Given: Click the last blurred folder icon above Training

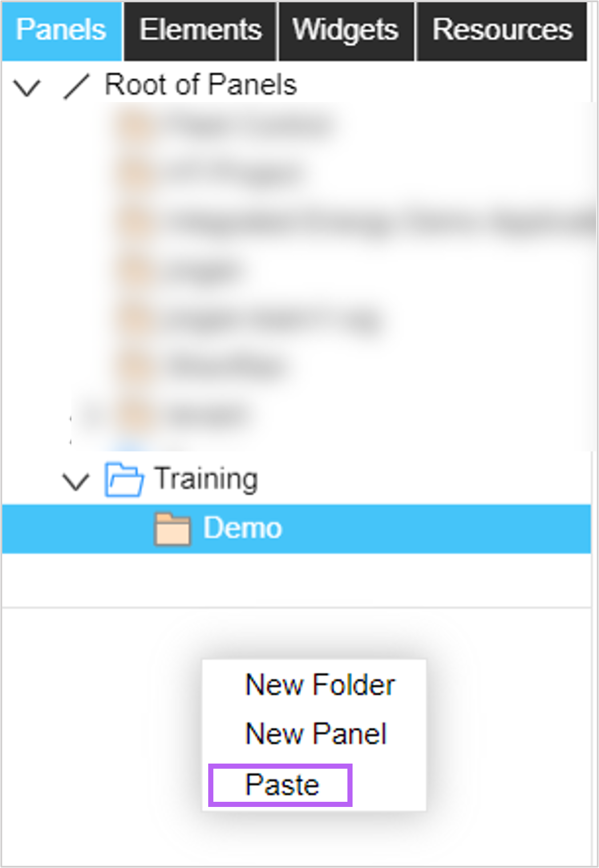Looking at the screenshot, I should tap(135, 415).
